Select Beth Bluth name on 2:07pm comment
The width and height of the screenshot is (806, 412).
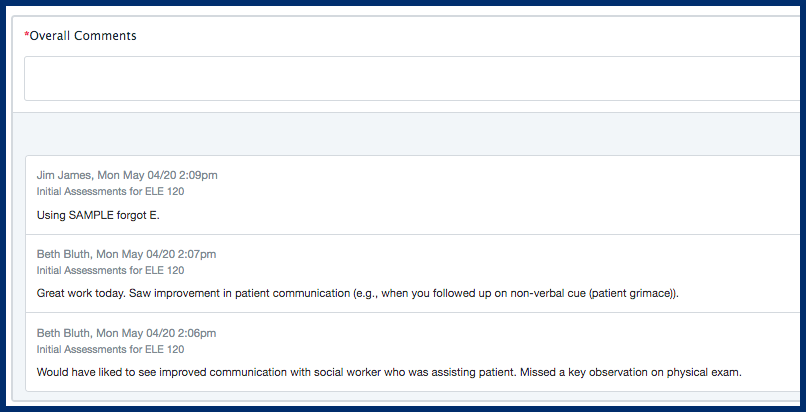[x=64, y=254]
